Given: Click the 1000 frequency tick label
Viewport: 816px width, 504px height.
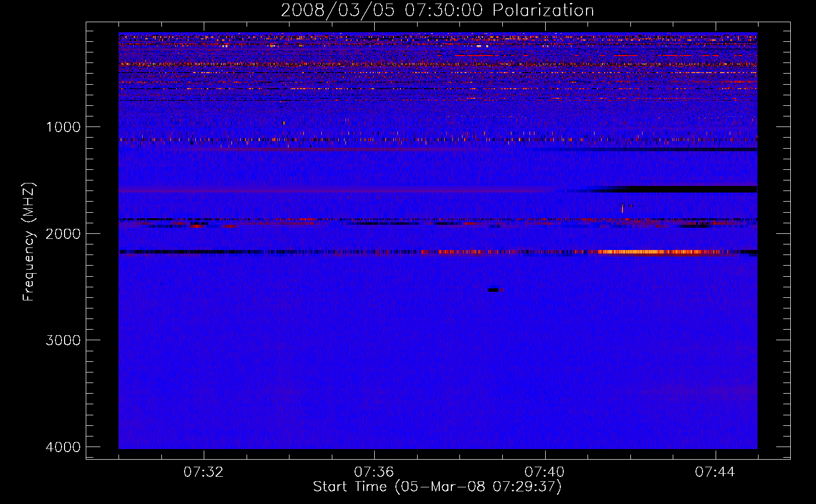Looking at the screenshot, I should [x=63, y=127].
